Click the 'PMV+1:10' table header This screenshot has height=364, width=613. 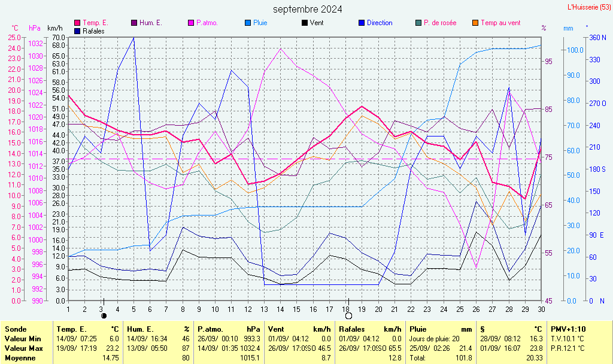(x=568, y=329)
